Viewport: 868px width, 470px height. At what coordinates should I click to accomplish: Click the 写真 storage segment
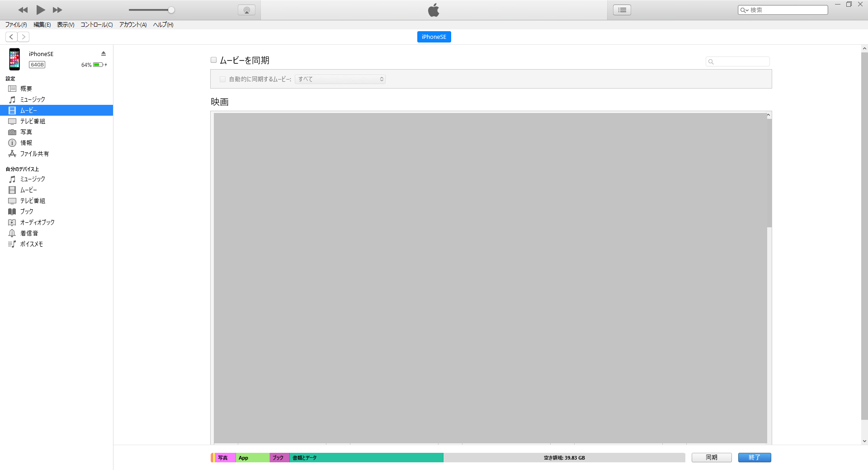225,458
